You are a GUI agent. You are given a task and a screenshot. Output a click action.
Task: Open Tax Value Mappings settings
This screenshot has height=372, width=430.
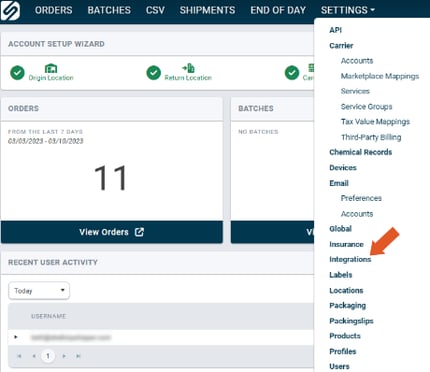[x=375, y=122]
